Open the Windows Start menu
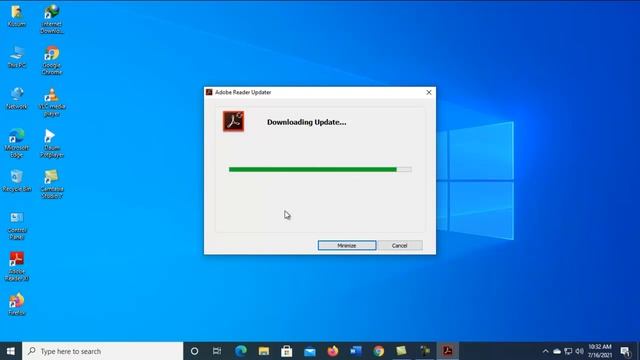 (11, 351)
